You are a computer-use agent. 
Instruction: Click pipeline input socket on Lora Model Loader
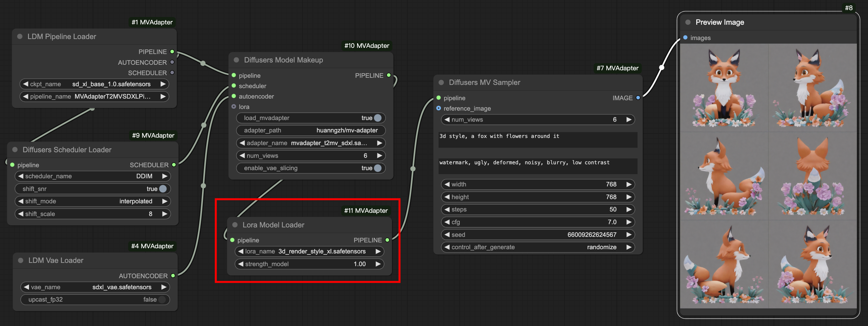click(x=233, y=240)
